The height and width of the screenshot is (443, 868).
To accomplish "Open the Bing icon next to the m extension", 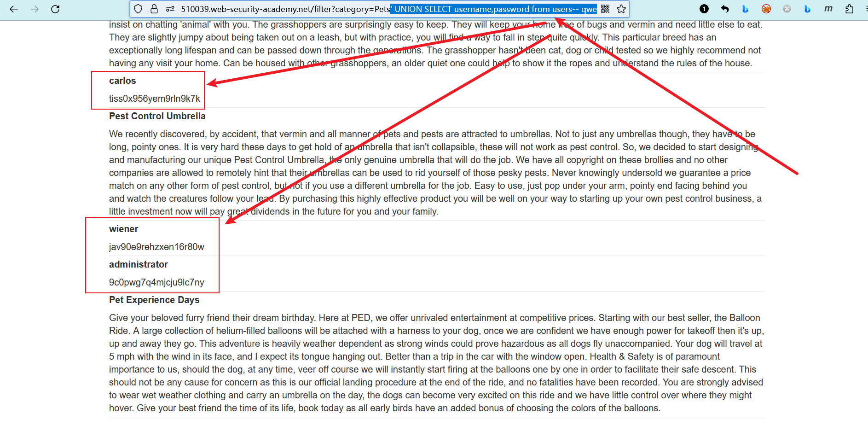I will pyautogui.click(x=807, y=9).
